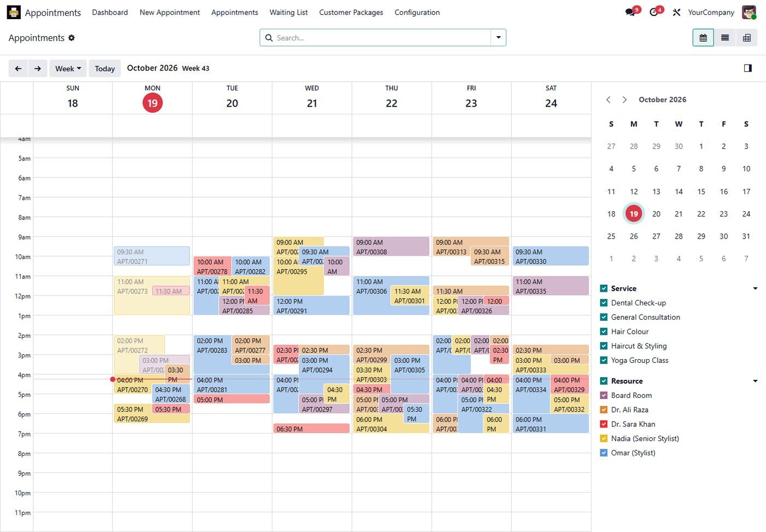Switch to calendar view
This screenshot has height=532, width=766.
(x=703, y=38)
